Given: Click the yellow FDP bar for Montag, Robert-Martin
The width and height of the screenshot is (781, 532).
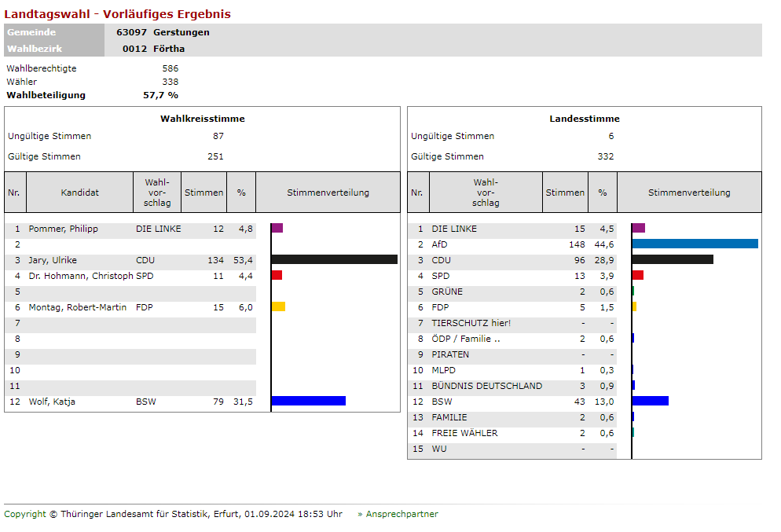Looking at the screenshot, I should point(278,306).
